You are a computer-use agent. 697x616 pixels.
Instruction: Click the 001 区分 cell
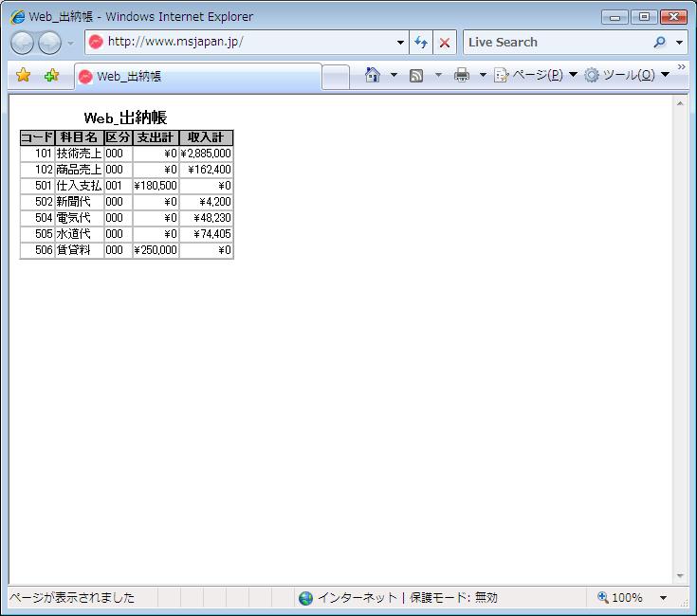(x=118, y=186)
